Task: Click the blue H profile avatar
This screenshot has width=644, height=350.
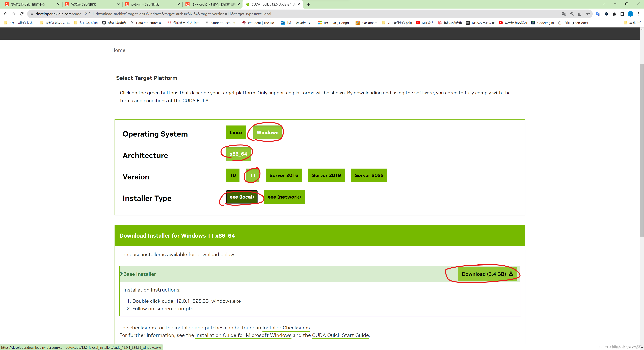Action: (630, 14)
